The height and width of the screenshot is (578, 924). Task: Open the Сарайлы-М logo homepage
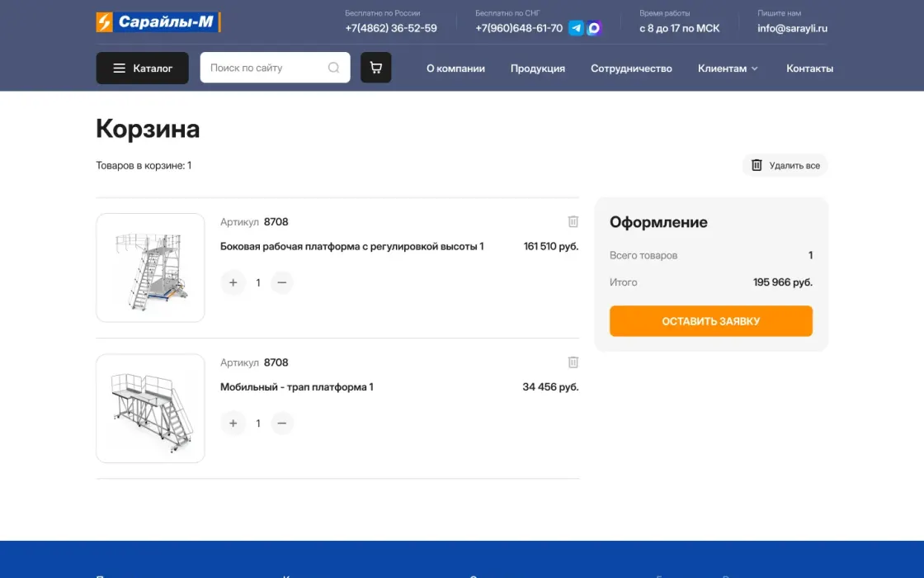(x=158, y=21)
